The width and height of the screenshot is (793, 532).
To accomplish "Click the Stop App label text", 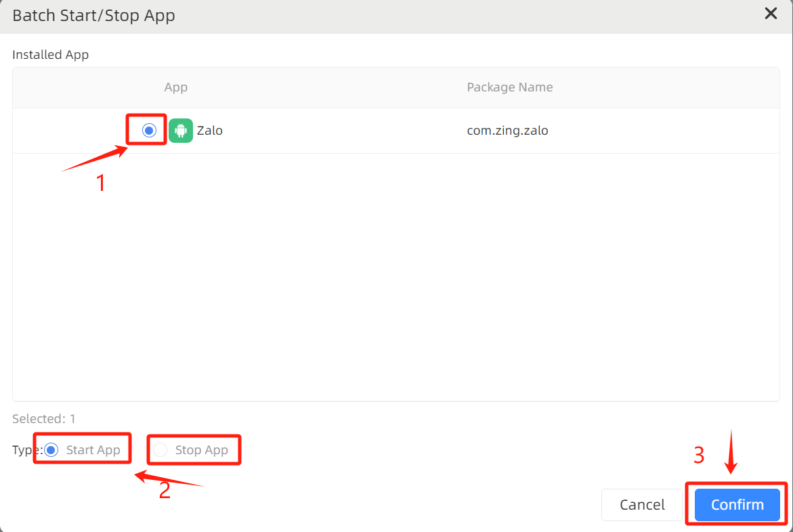I will tap(201, 450).
